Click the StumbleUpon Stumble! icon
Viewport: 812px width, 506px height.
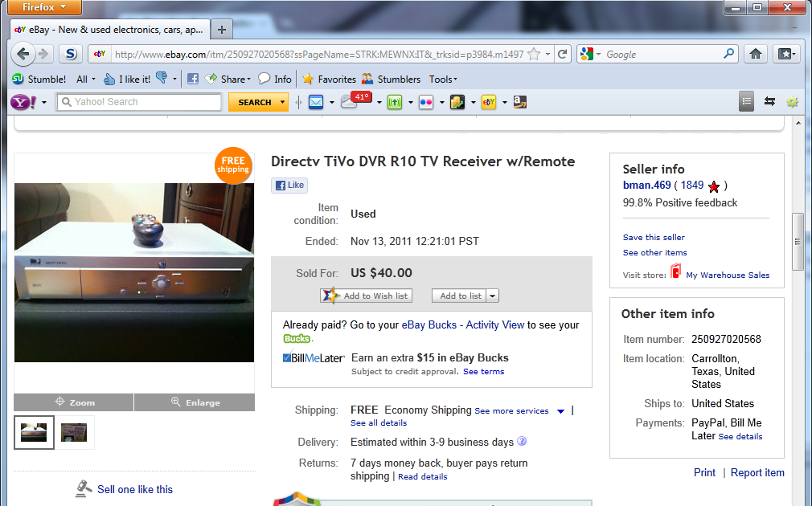point(19,78)
